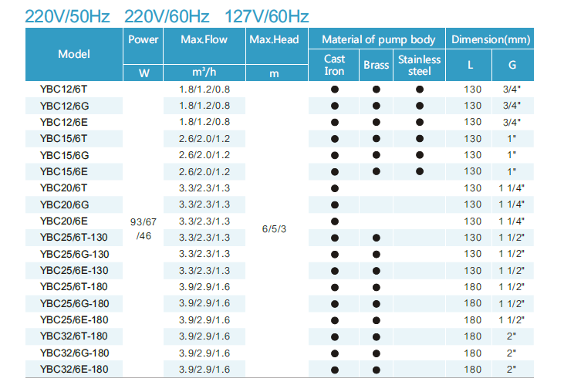Select the YBC25/6E-180 model name cell
The width and height of the screenshot is (564, 392).
(x=74, y=319)
